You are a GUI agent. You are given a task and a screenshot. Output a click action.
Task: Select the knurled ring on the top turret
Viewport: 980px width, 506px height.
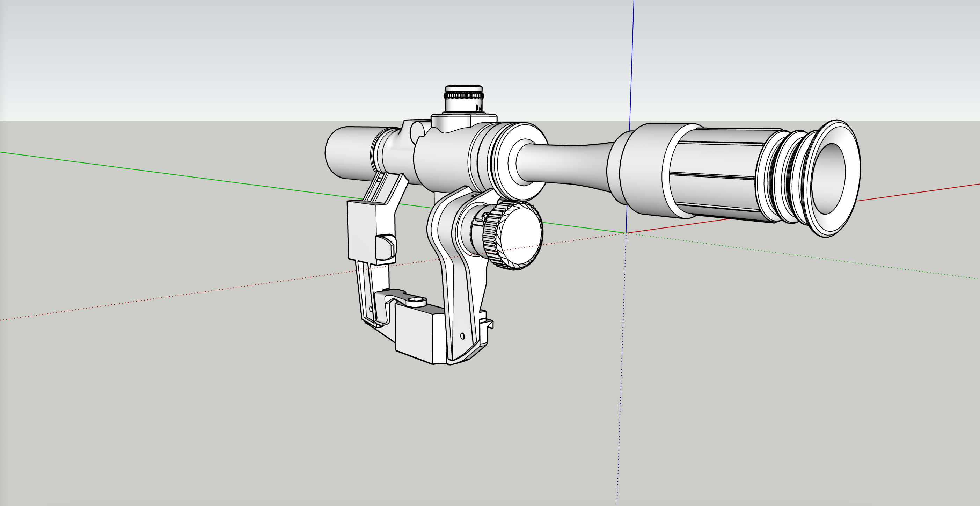(464, 95)
